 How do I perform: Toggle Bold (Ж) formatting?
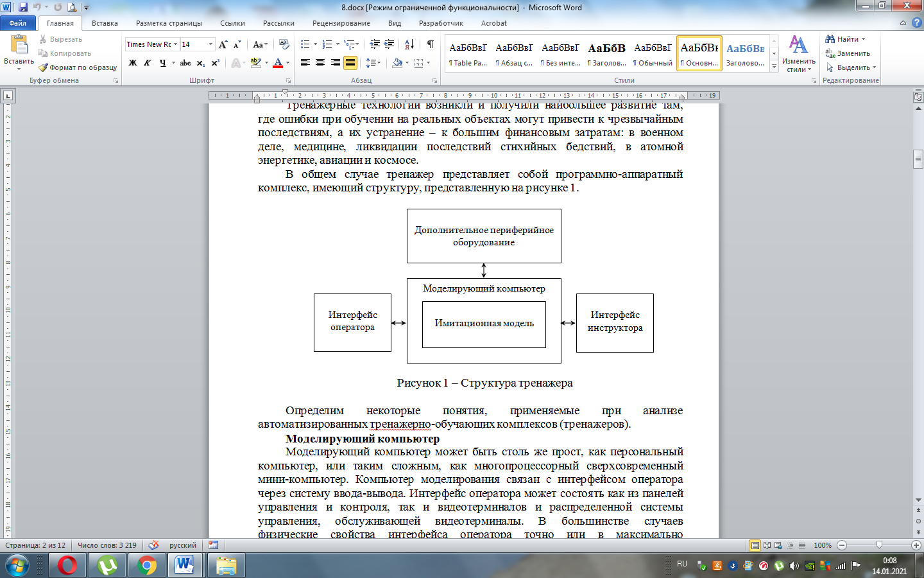(133, 63)
